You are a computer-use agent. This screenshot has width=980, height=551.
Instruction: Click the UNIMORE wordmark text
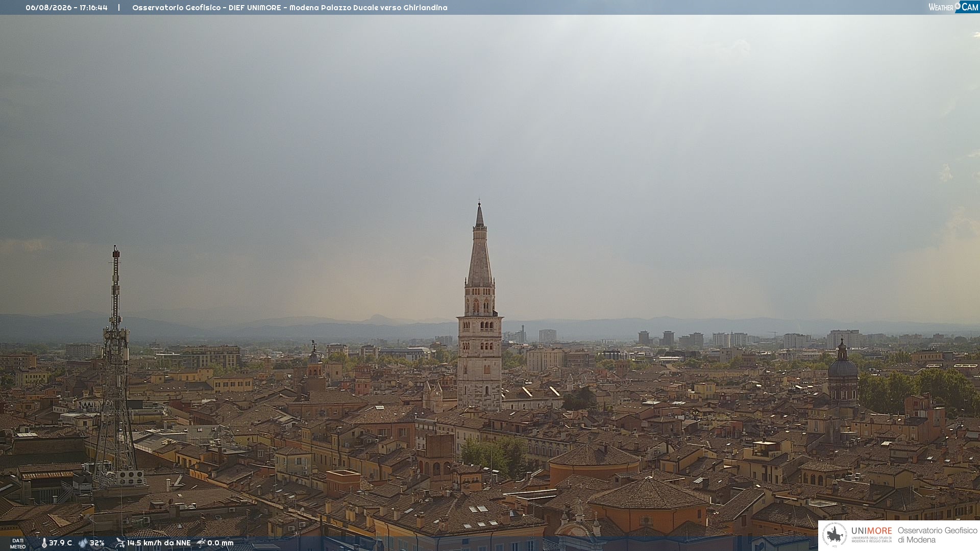tap(872, 531)
